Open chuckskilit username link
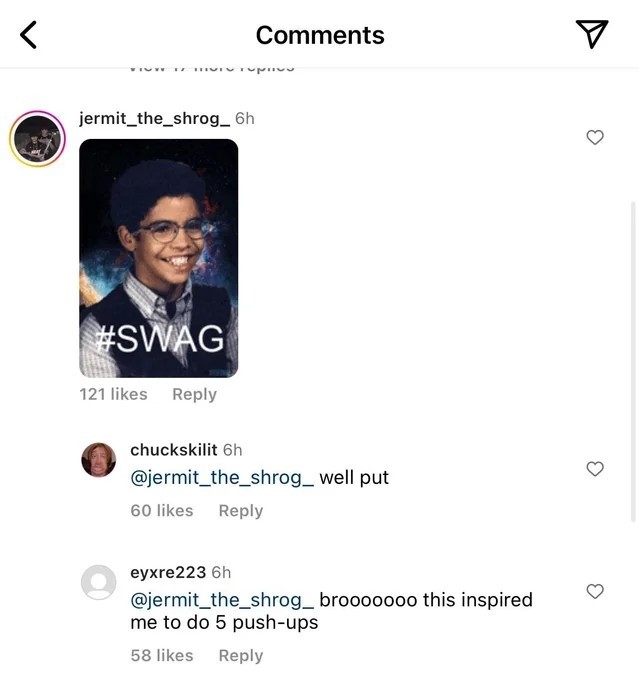639x681 pixels. pyautogui.click(x=173, y=450)
